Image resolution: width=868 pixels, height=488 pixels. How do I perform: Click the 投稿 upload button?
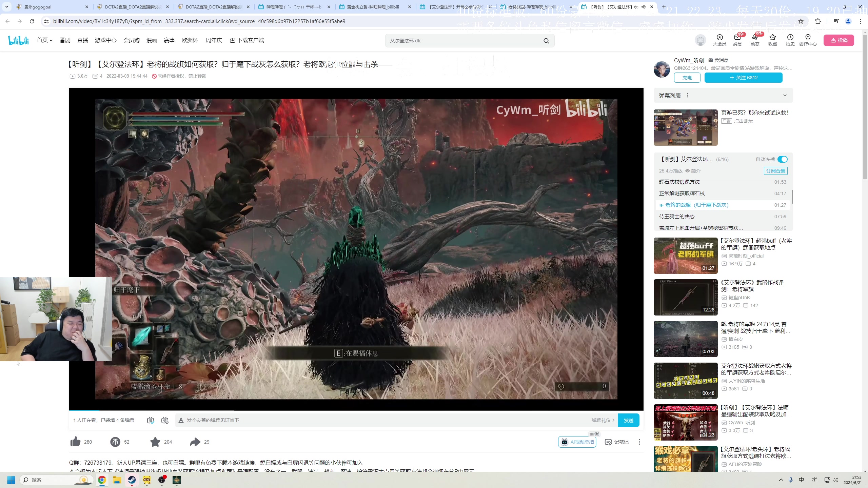tap(839, 40)
